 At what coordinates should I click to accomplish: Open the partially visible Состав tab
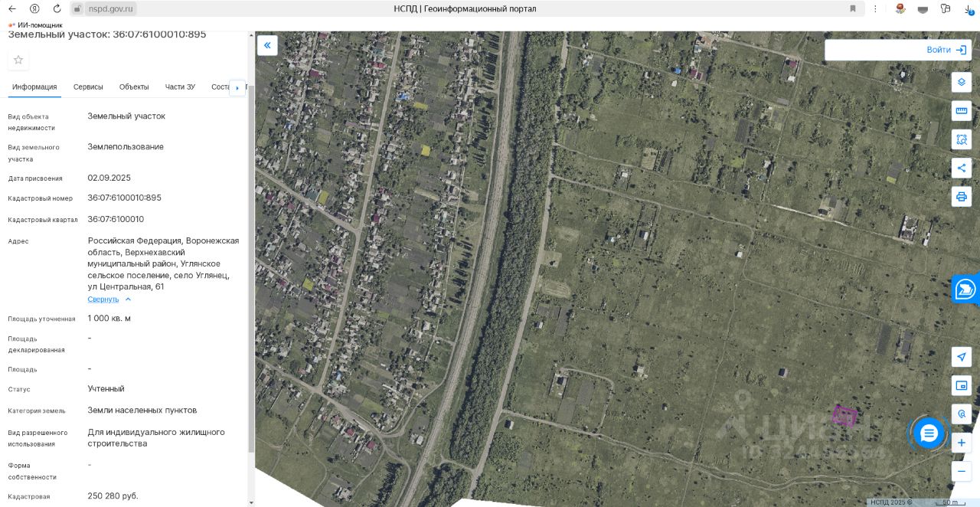pos(220,87)
